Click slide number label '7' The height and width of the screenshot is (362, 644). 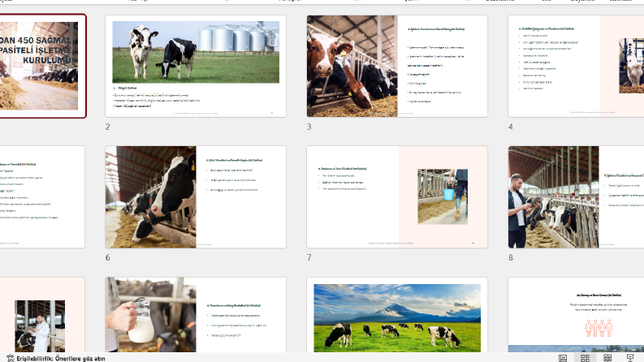[309, 258]
